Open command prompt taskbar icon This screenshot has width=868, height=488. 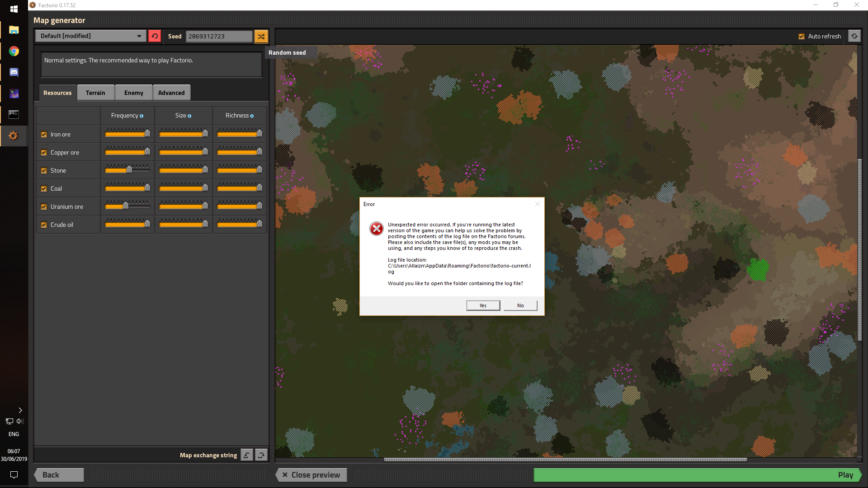[14, 114]
